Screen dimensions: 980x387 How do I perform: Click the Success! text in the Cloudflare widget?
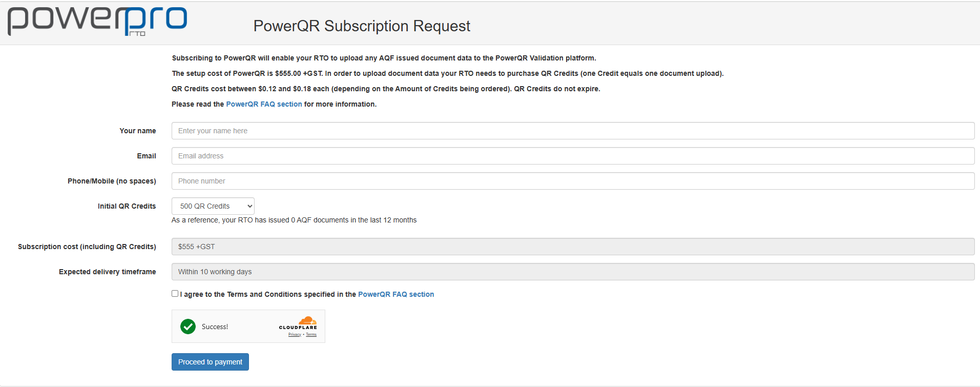(x=215, y=327)
